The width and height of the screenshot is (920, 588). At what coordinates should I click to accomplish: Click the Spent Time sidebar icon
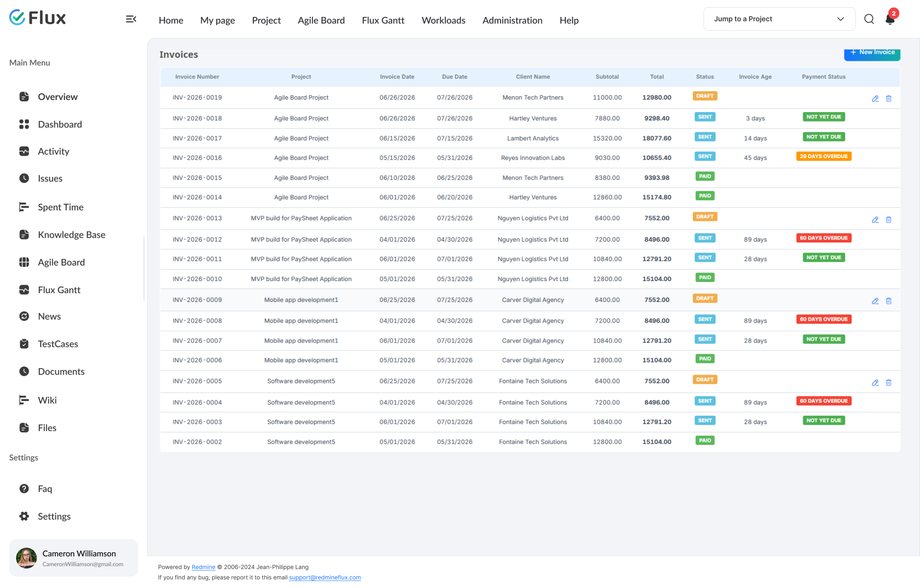[x=24, y=207]
